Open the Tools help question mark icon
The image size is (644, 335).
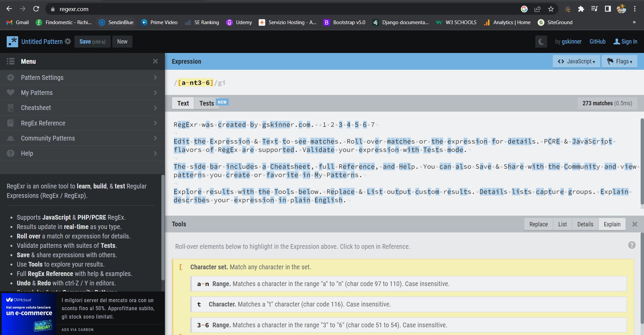633,245
